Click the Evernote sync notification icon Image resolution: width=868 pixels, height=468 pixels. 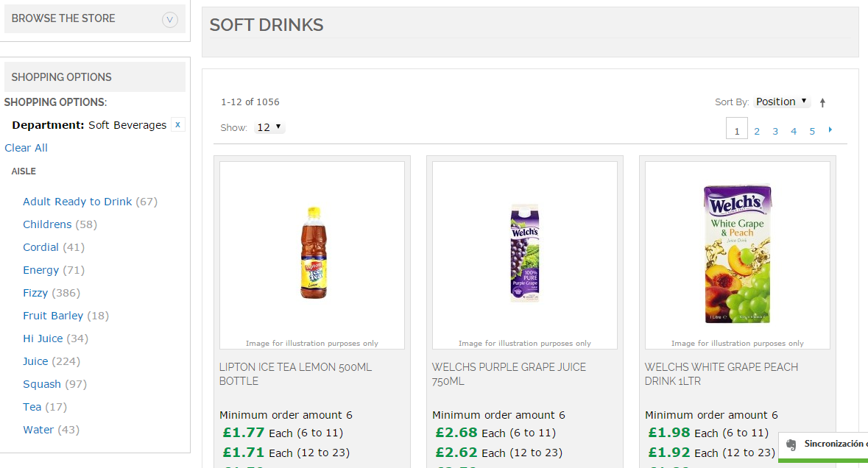(x=791, y=445)
